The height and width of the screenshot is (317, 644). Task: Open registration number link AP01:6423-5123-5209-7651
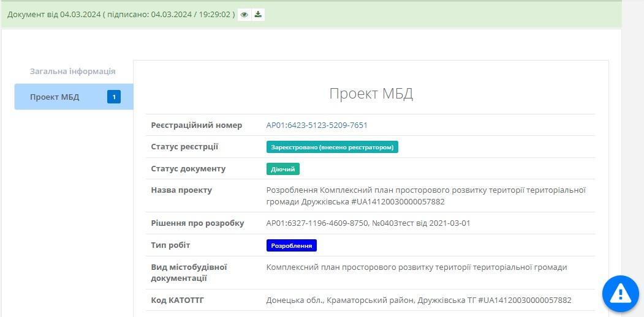(x=317, y=125)
